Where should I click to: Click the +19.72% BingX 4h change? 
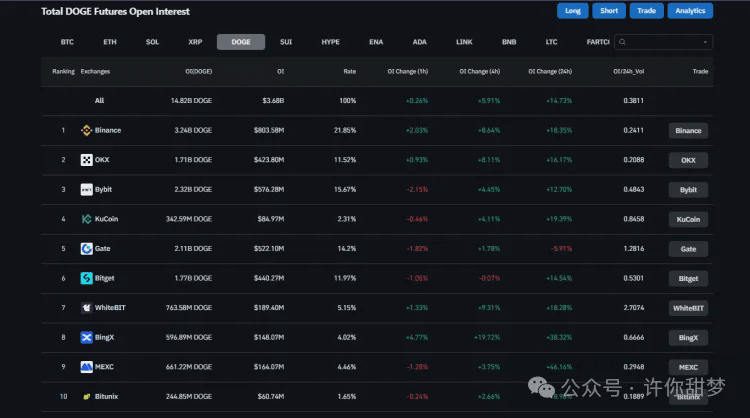point(487,337)
